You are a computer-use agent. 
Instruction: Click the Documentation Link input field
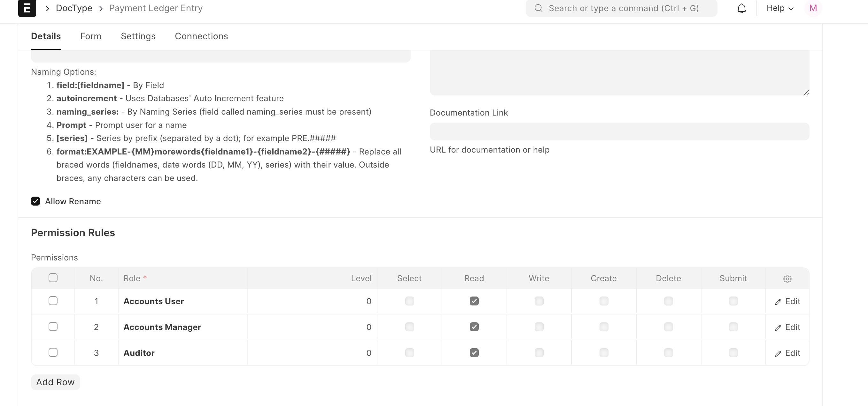pyautogui.click(x=619, y=132)
